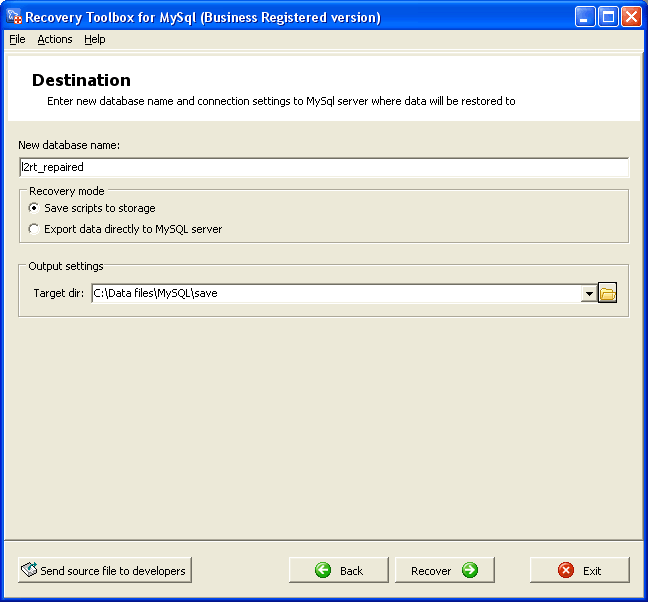Browse for target folder with folder icon
Screen dimensions: 648x602
[608, 293]
